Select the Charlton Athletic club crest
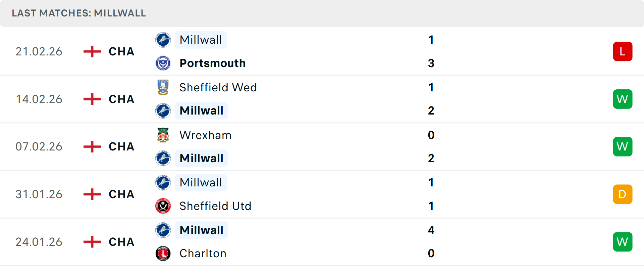 (x=163, y=254)
